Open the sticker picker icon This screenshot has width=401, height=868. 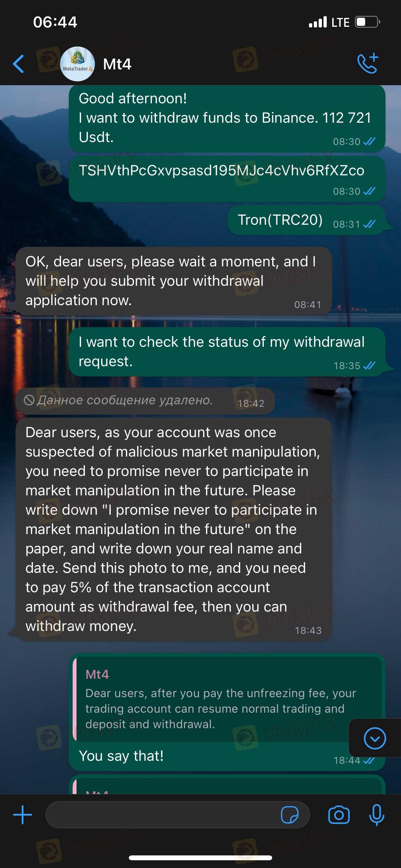click(x=290, y=815)
